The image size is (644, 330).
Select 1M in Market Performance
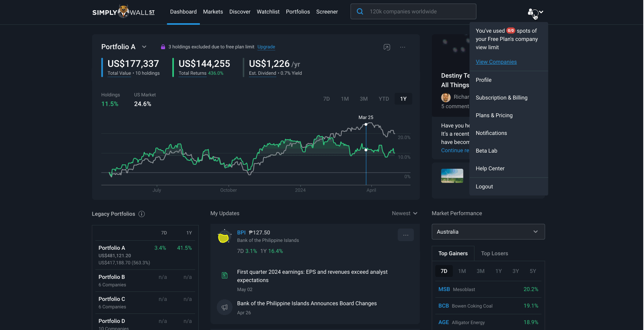coord(462,271)
